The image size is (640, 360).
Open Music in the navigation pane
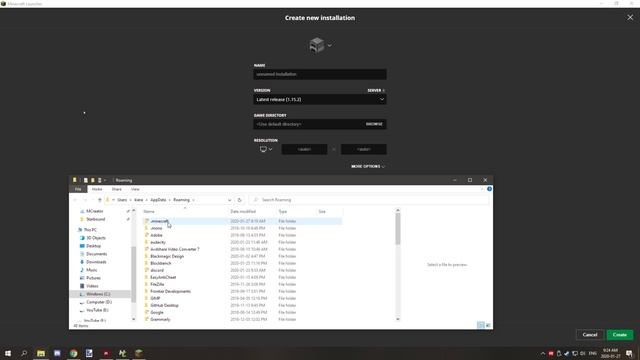(x=91, y=270)
